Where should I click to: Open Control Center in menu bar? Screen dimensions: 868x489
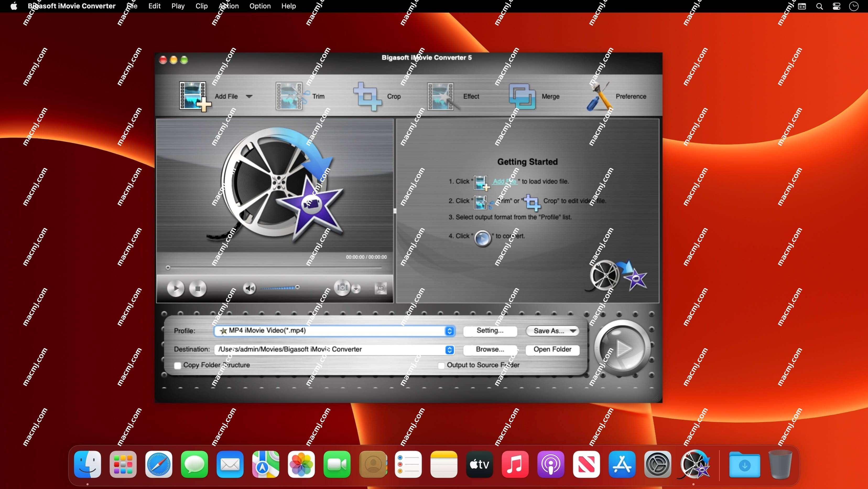(836, 6)
